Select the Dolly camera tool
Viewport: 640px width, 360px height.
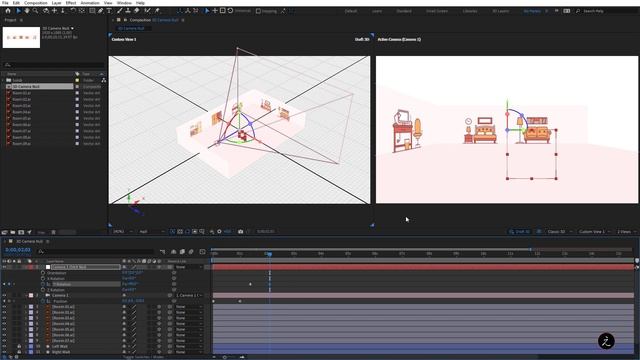pyautogui.click(x=62, y=11)
